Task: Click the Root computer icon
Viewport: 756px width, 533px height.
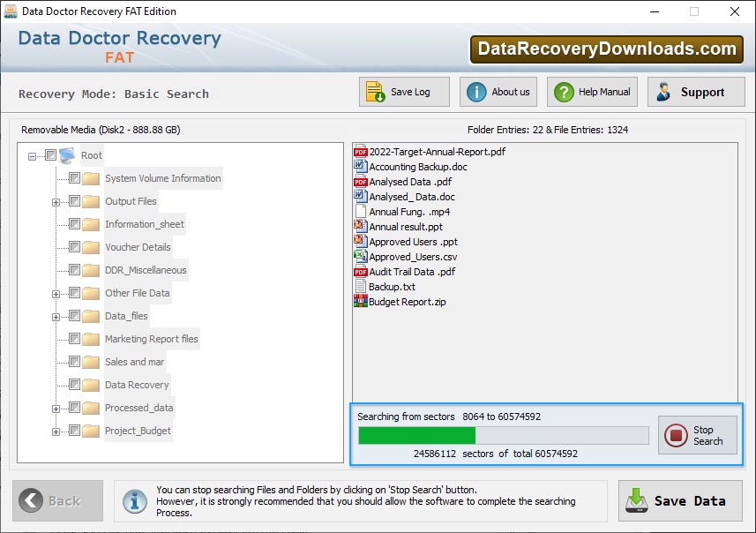Action: [x=67, y=155]
